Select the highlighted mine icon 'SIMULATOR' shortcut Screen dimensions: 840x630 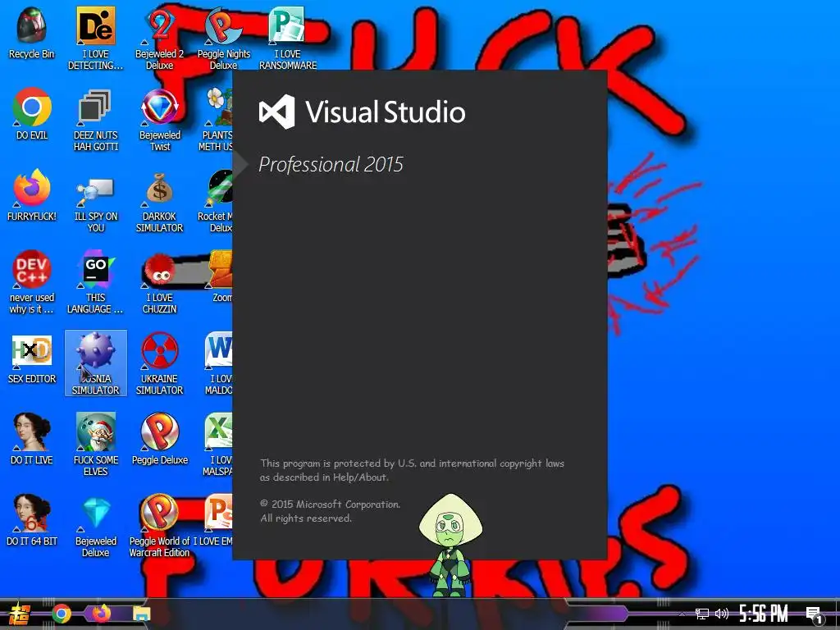[95, 363]
